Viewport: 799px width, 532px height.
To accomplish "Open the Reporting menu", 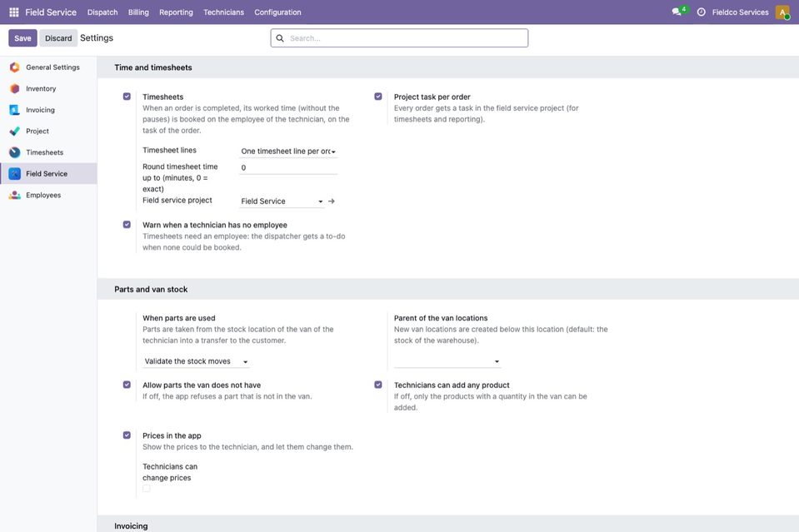I will click(x=177, y=12).
